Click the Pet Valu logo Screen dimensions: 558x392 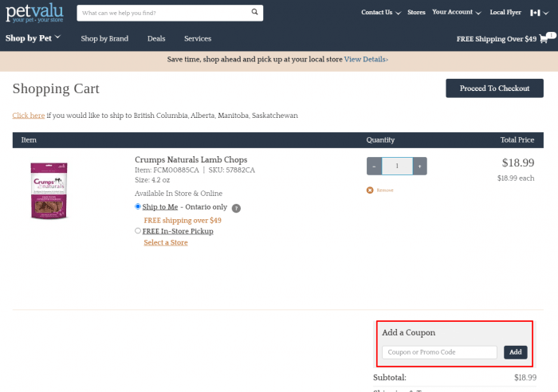[34, 14]
